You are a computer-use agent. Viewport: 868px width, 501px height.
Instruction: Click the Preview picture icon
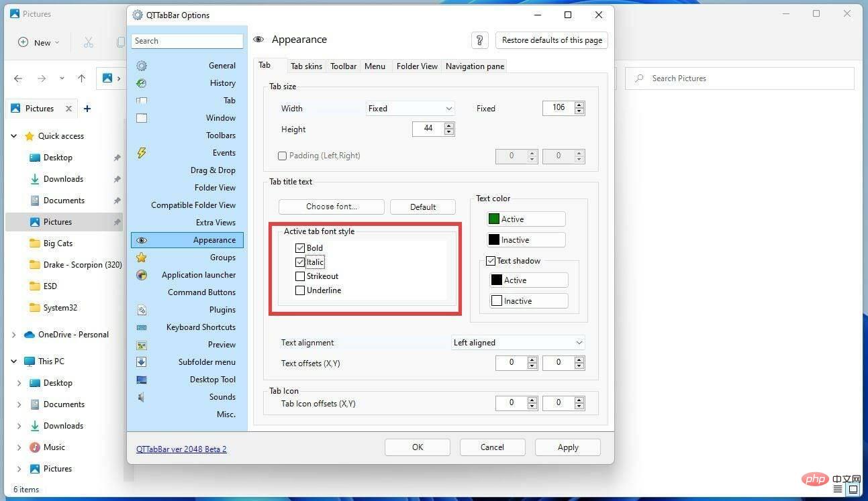click(142, 345)
